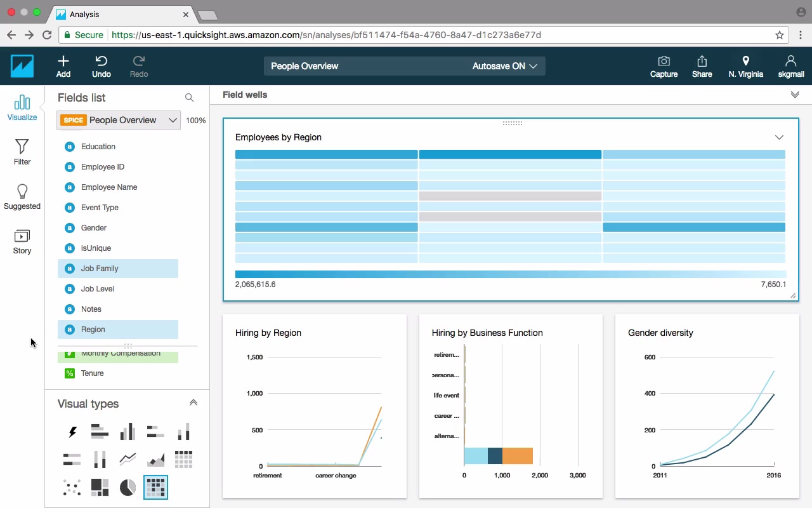Choose the pie chart visual type
812x508 pixels.
(128, 487)
